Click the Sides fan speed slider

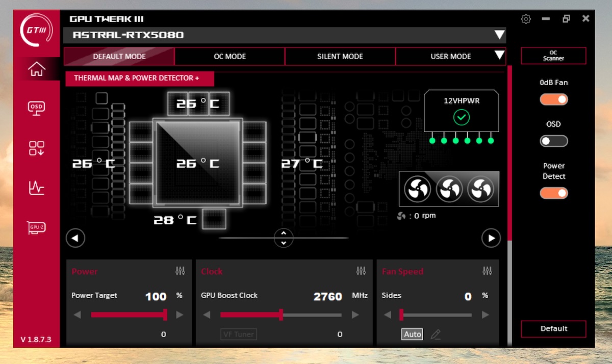point(436,315)
